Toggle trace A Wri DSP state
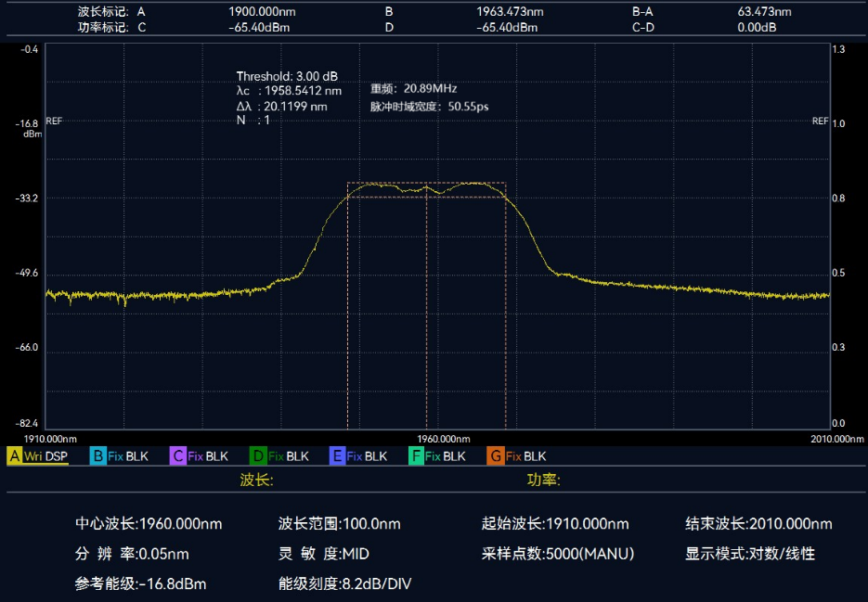Viewport: 868px width, 602px height. 45,456
